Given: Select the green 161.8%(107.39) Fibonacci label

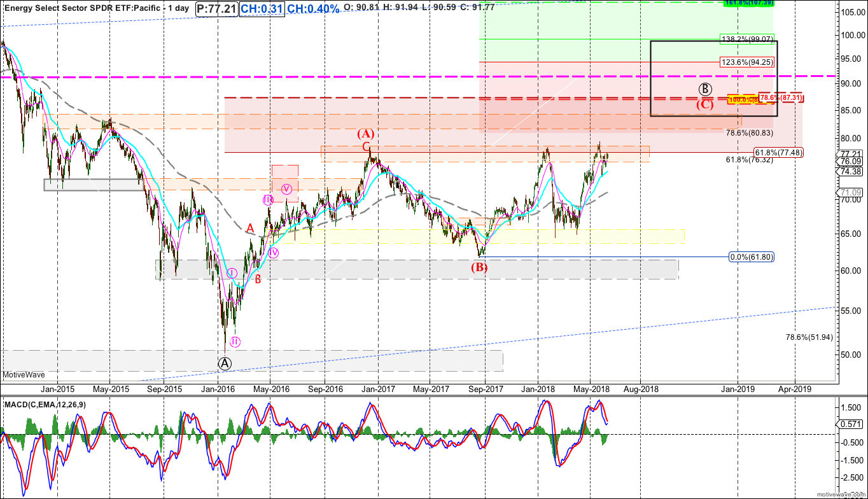Looking at the screenshot, I should tap(748, 3).
